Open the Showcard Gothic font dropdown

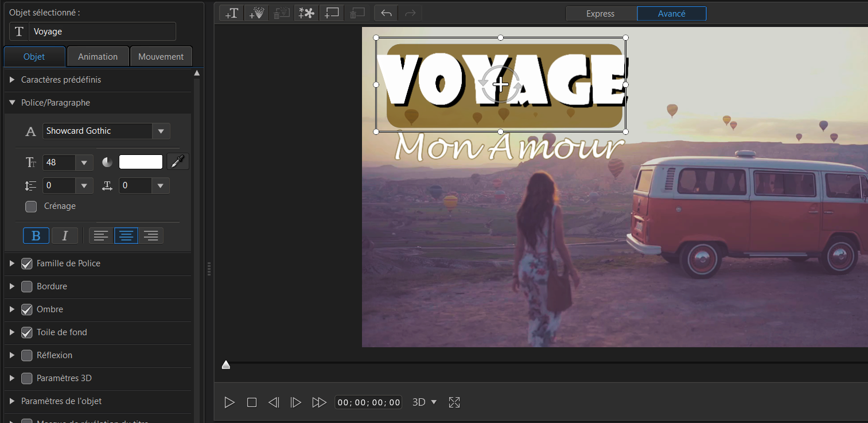pos(161,131)
